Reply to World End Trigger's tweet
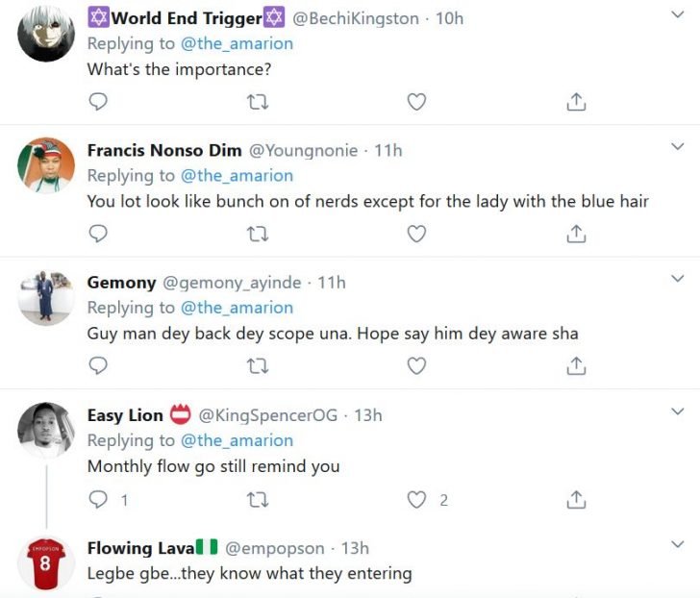Image resolution: width=700 pixels, height=598 pixels. (97, 101)
